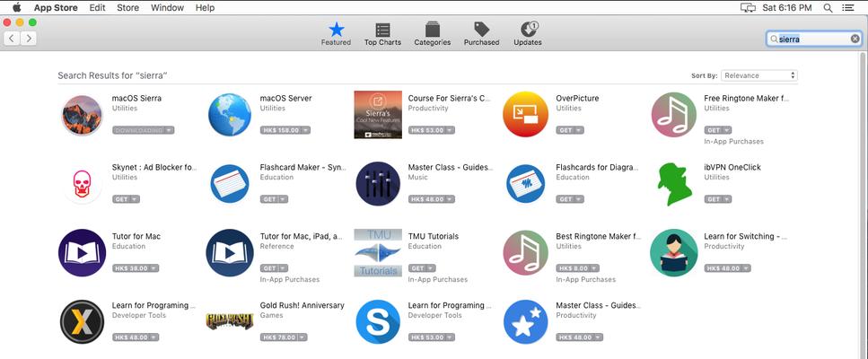
Task: Open the Apple menu
Action: click(17, 8)
